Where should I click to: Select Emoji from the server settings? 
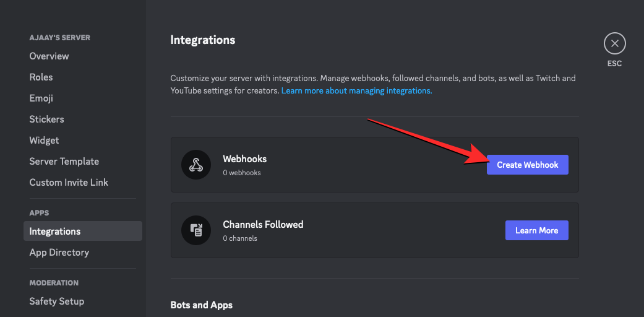[x=41, y=98]
